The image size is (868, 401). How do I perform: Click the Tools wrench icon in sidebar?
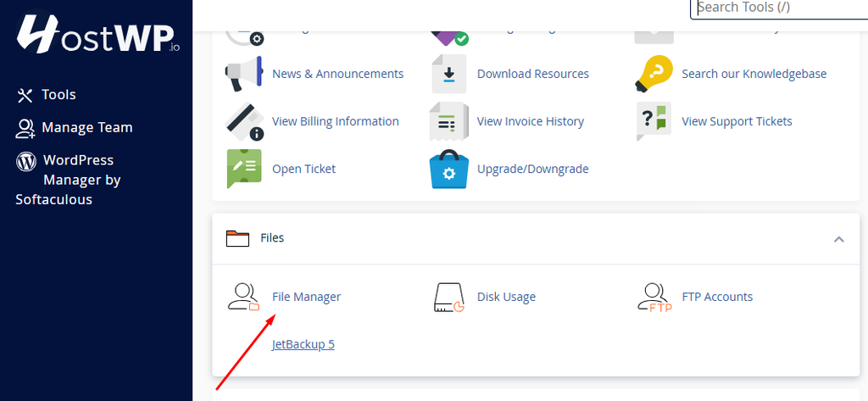(x=25, y=95)
